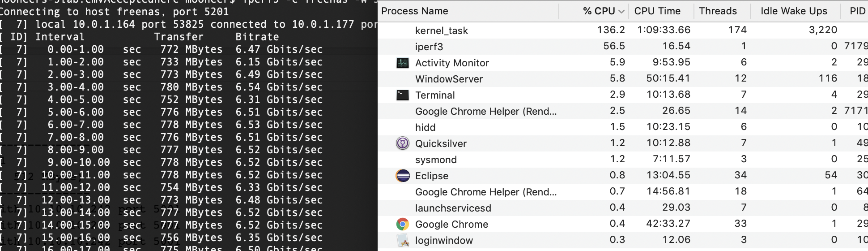Click iperf3 CPU value 56.5
This screenshot has height=251, width=868.
pos(614,46)
